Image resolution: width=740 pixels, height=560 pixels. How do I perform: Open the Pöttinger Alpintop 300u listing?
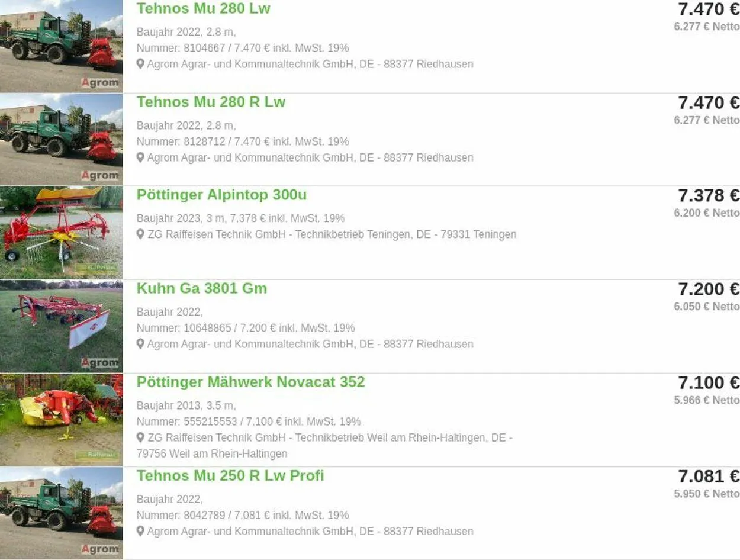[x=221, y=195]
